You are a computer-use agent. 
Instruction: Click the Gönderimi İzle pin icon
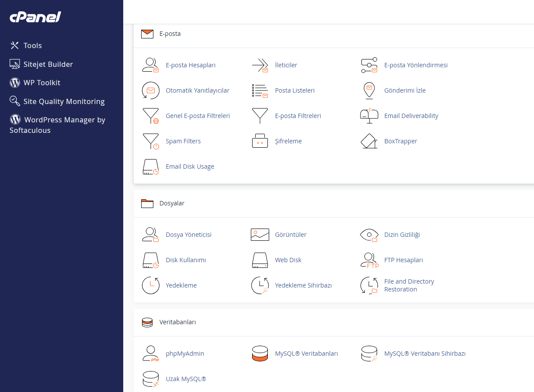point(369,90)
